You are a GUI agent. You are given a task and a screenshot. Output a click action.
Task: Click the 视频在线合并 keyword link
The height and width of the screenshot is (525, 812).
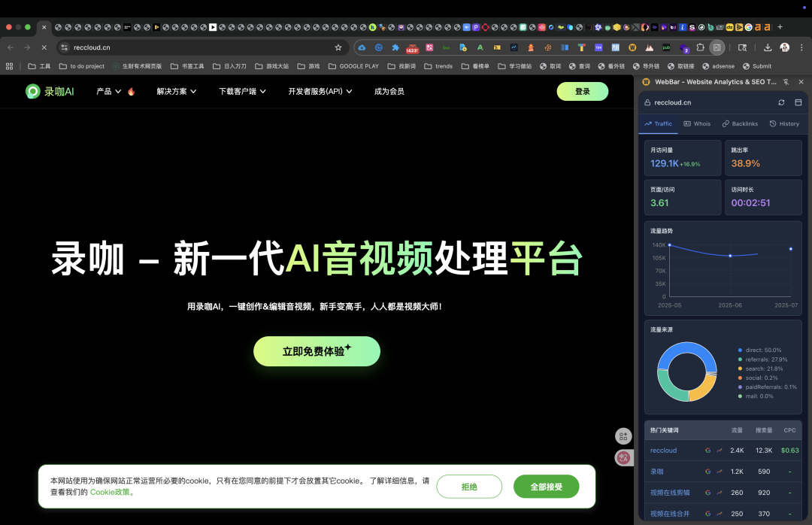[x=670, y=514]
